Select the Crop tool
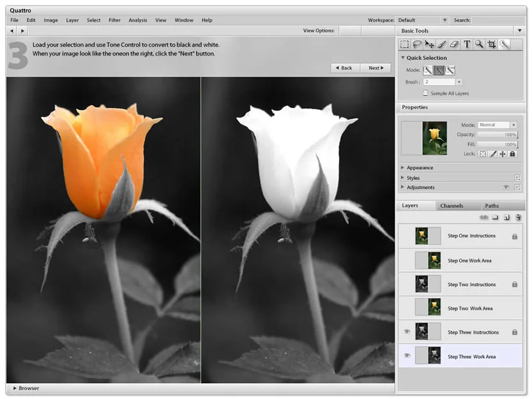Image resolution: width=532 pixels, height=399 pixels. coord(492,45)
